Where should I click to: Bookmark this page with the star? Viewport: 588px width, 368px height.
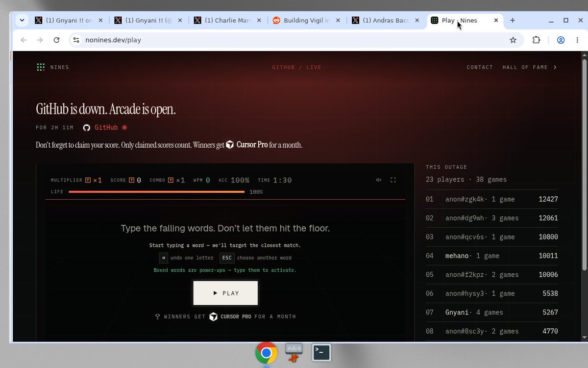click(513, 40)
